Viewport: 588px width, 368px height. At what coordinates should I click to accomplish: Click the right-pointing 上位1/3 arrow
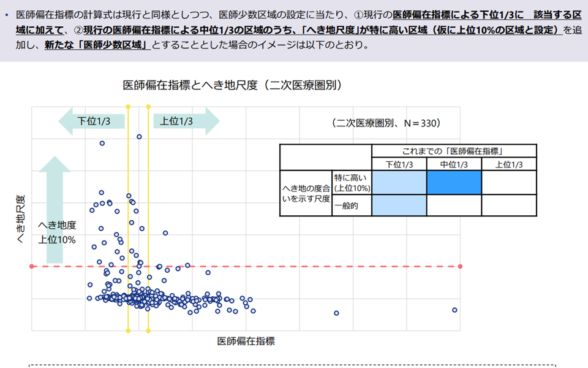click(x=184, y=121)
